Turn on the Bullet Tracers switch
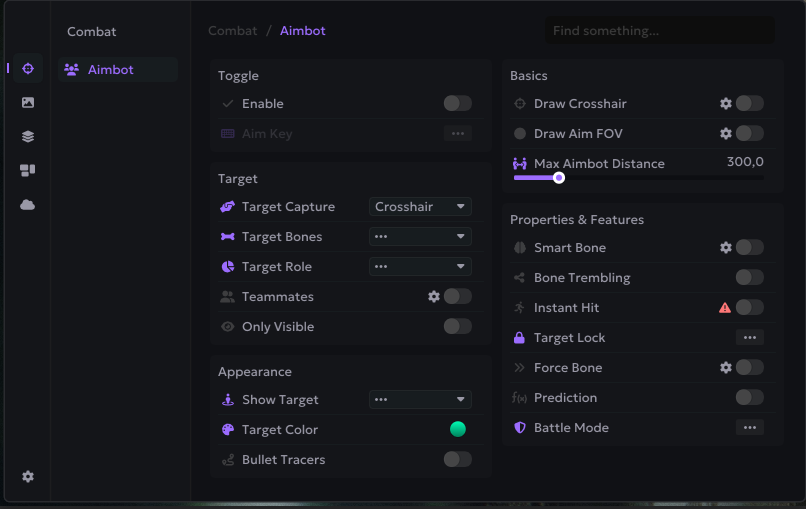806x509 pixels. point(457,460)
